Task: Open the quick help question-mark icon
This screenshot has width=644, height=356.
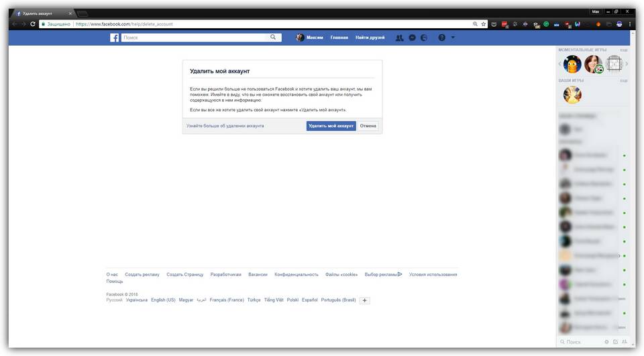Action: [x=441, y=38]
